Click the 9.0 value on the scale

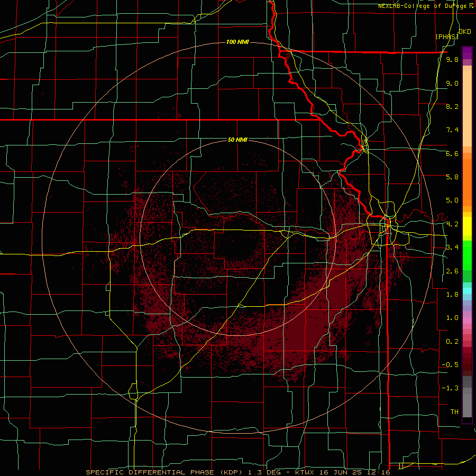[452, 83]
